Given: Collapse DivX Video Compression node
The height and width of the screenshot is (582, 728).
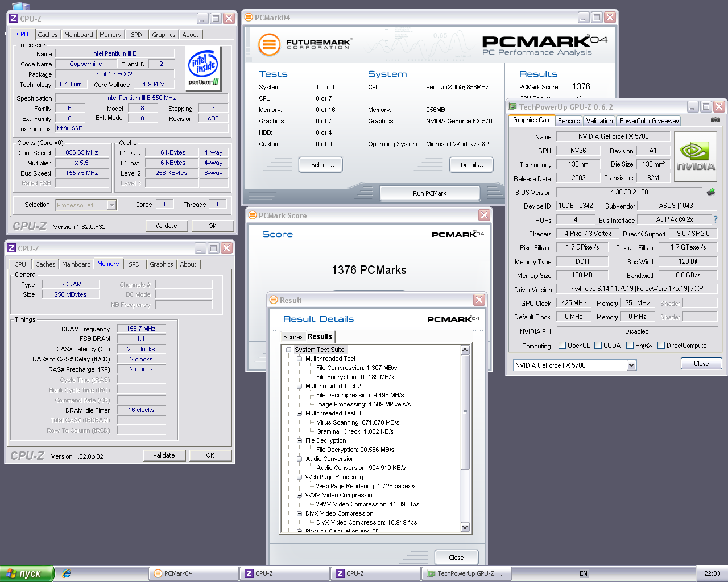Looking at the screenshot, I should [x=299, y=513].
